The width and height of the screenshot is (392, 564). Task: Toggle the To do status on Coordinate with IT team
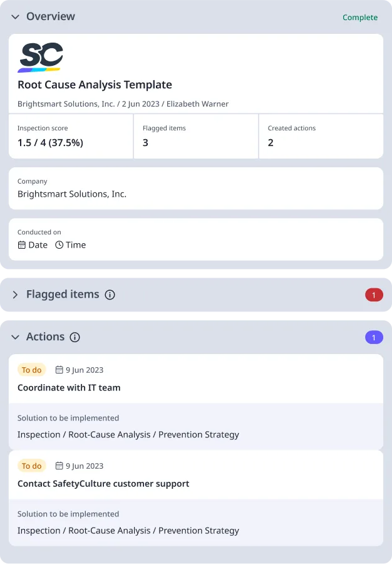(31, 370)
